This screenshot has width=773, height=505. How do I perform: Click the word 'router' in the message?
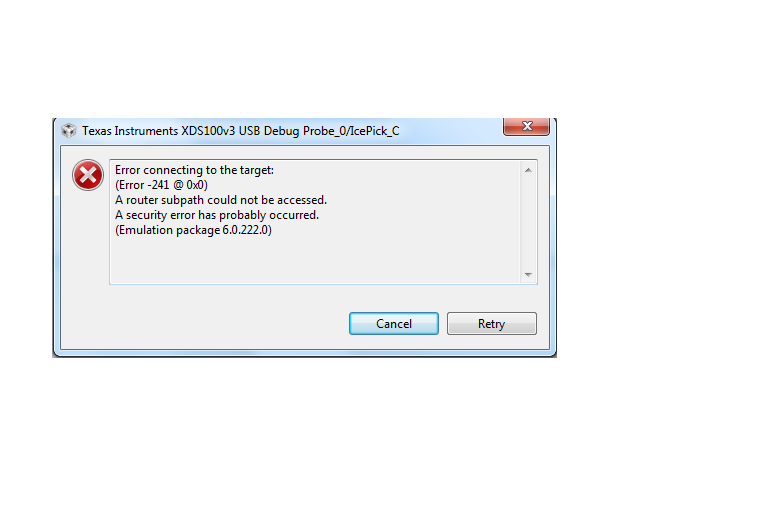click(141, 200)
